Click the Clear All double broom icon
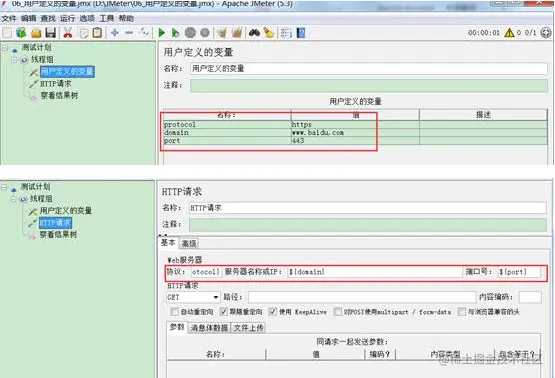555x378 pixels. (x=237, y=33)
